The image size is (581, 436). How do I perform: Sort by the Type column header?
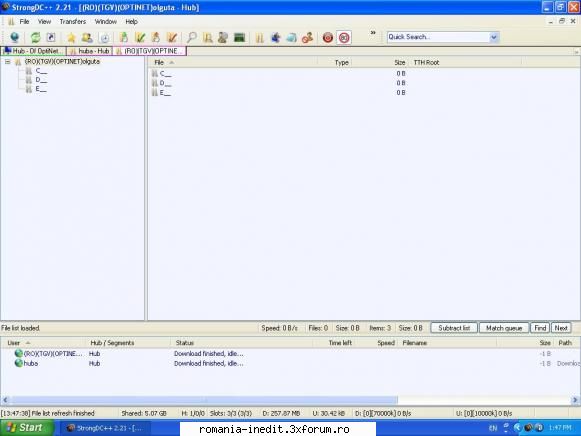334,63
